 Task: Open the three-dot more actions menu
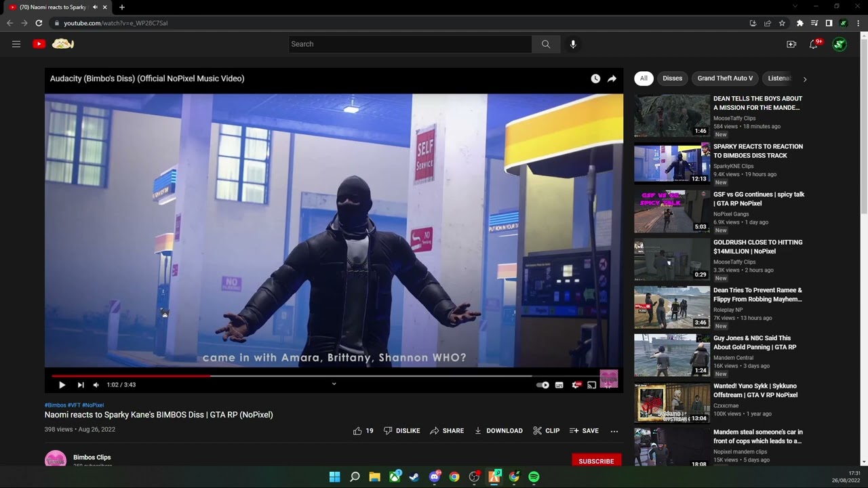pos(614,430)
